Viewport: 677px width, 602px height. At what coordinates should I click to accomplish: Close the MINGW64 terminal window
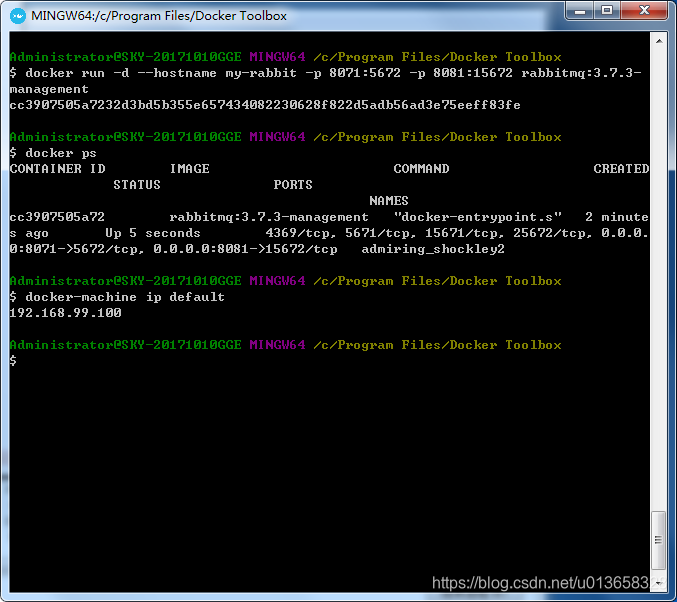(644, 10)
